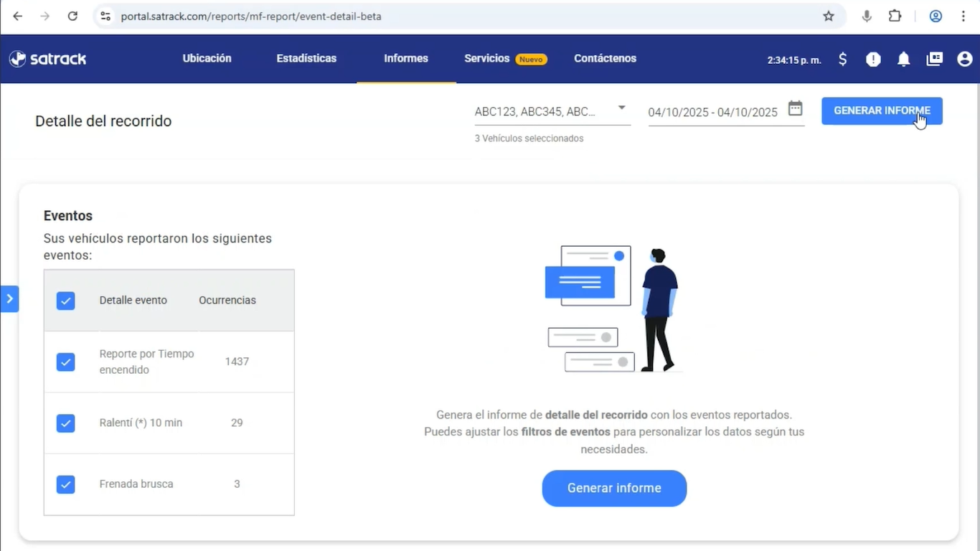Open the user account profile icon
The width and height of the screenshot is (980, 551).
click(964, 60)
